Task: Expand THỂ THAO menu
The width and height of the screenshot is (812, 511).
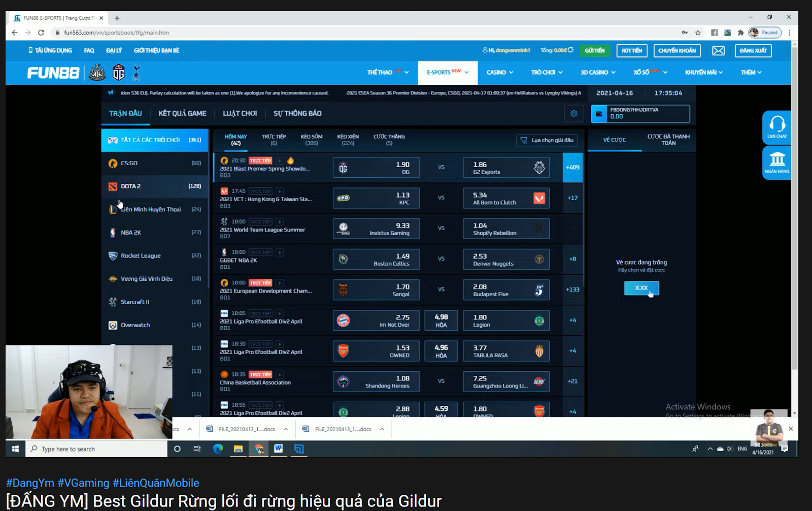Action: [x=388, y=73]
